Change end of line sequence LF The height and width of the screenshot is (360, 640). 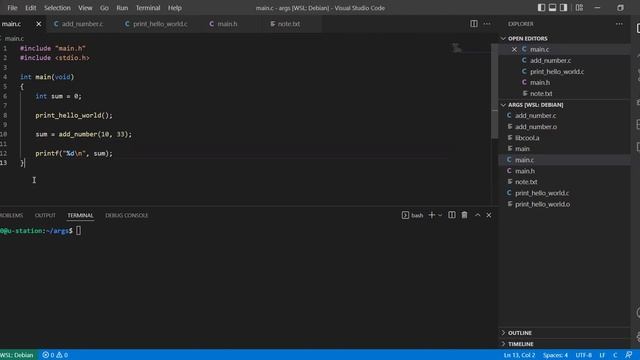[602, 355]
